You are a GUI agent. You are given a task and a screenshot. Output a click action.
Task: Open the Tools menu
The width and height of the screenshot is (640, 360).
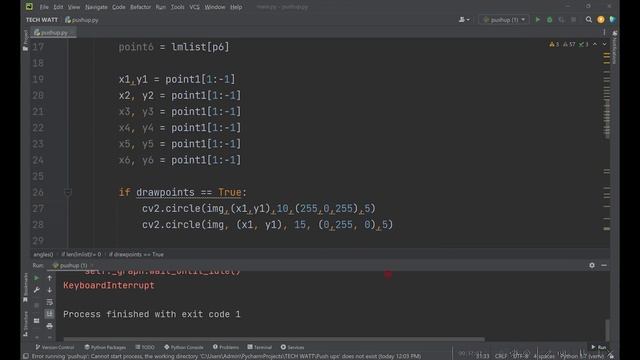click(x=178, y=7)
